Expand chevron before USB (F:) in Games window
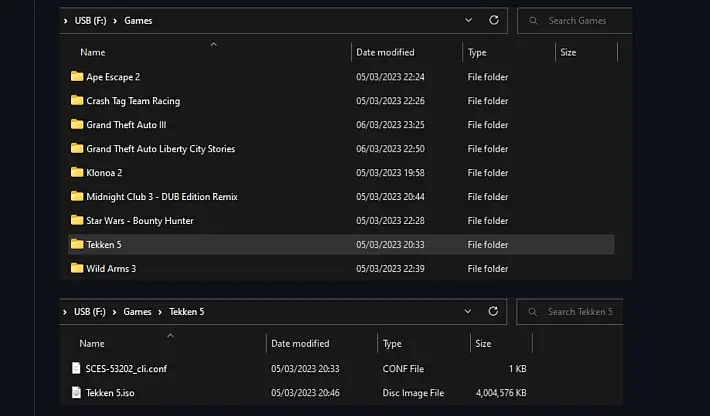 click(66, 21)
